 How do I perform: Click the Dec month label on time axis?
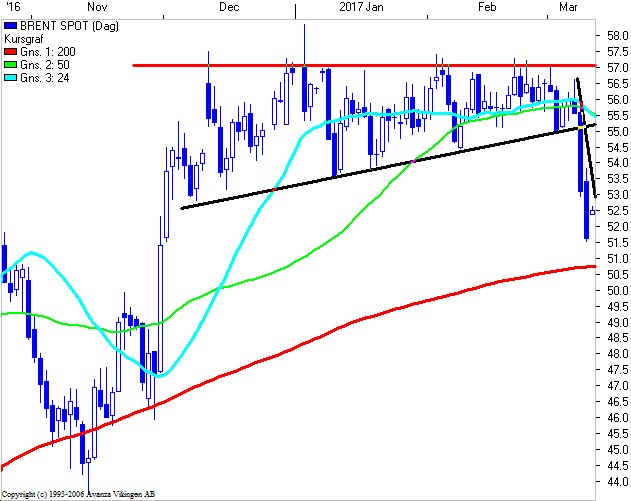pyautogui.click(x=229, y=7)
